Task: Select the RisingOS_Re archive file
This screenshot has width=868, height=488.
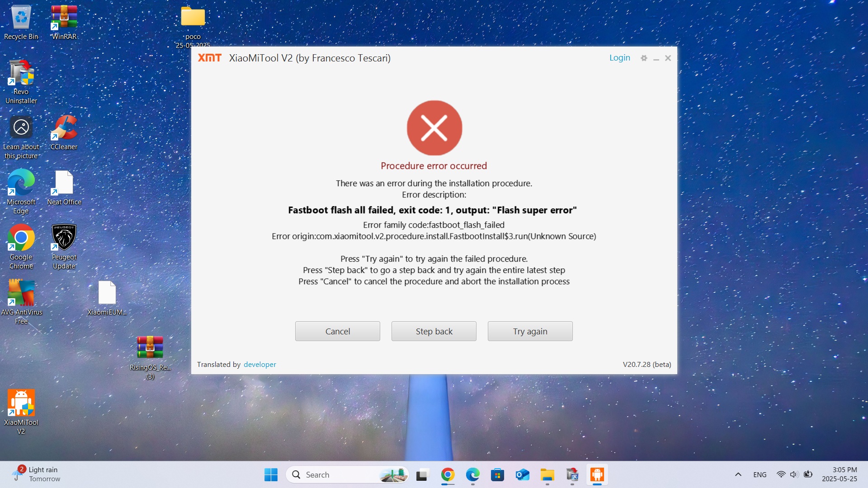Action: pos(150,358)
